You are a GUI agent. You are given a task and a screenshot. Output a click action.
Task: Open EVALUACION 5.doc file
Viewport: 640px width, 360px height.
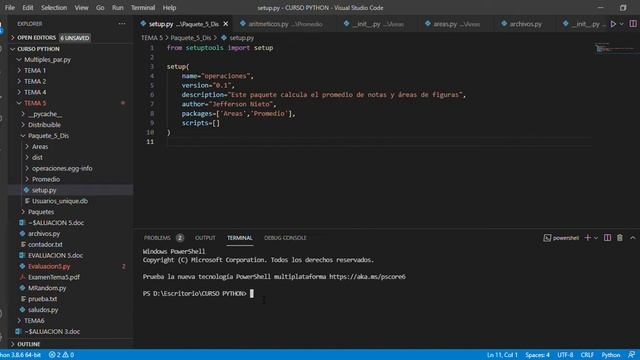click(55, 256)
